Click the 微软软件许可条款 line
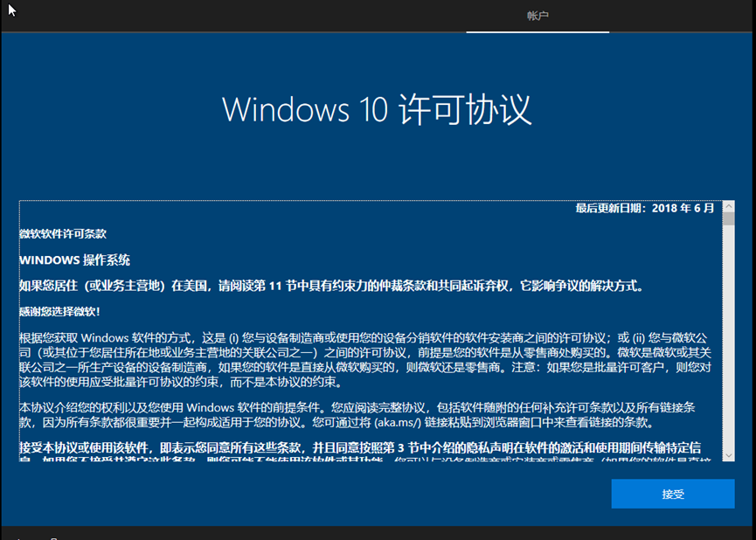The width and height of the screenshot is (756, 540). click(63, 234)
